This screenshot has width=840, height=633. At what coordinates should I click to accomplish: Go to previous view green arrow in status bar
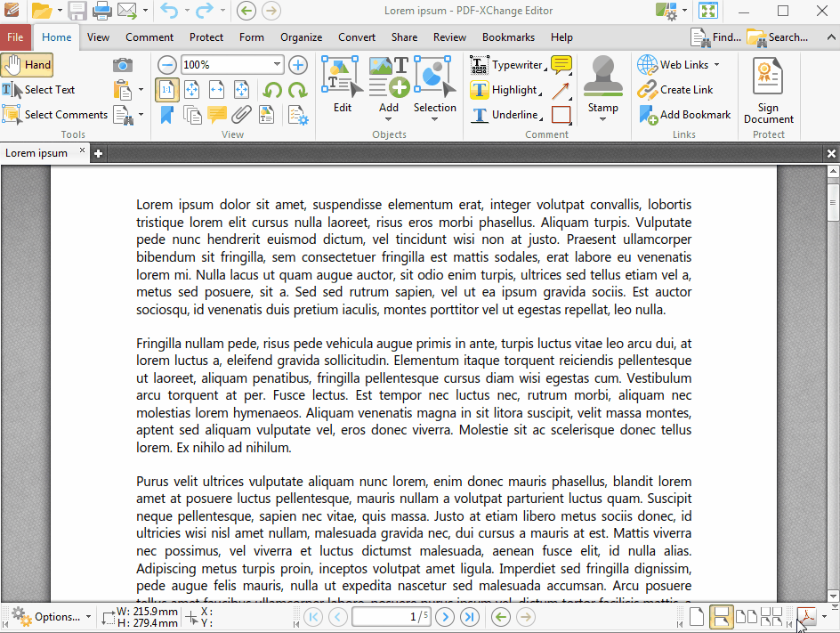[500, 617]
